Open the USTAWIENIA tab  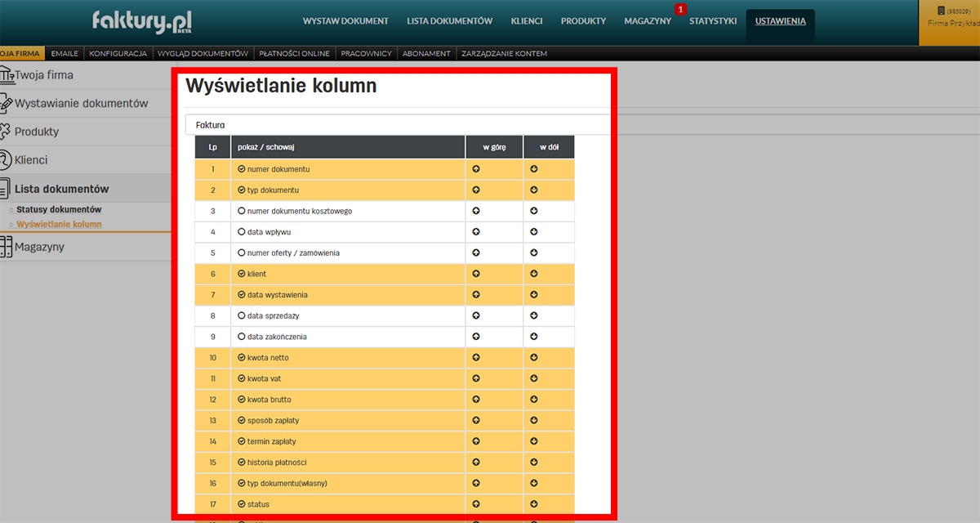[780, 20]
